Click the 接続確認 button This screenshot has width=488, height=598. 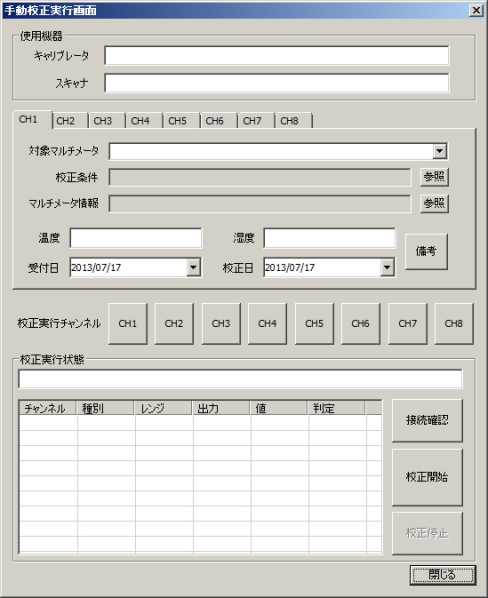(427, 421)
